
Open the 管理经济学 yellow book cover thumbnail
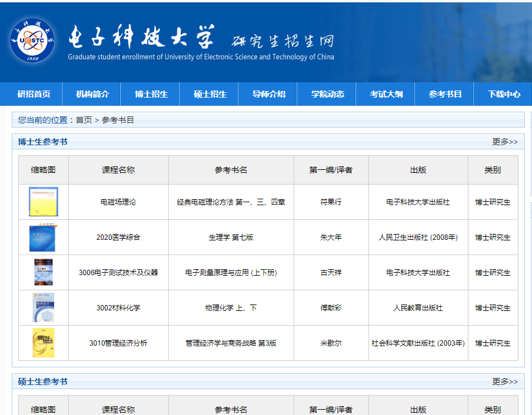pos(44,343)
